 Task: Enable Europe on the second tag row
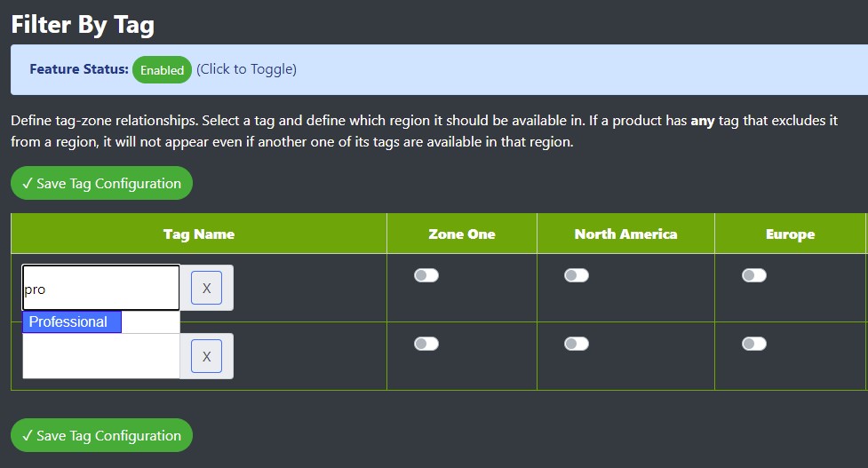754,344
